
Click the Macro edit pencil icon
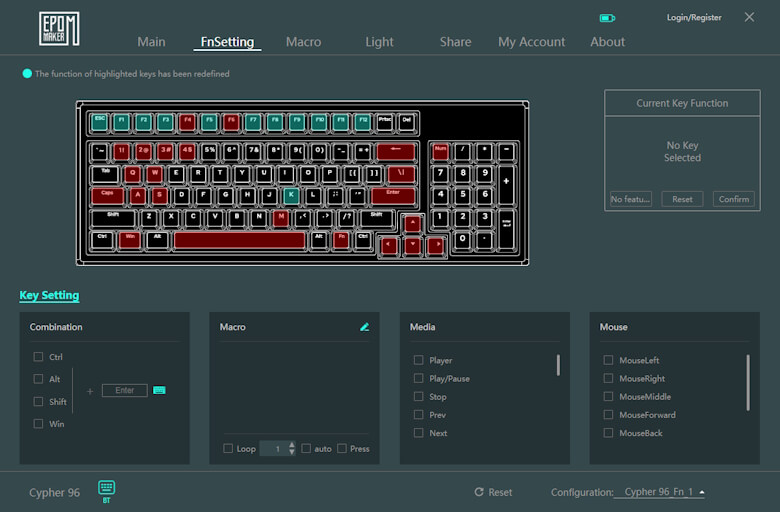tap(364, 327)
